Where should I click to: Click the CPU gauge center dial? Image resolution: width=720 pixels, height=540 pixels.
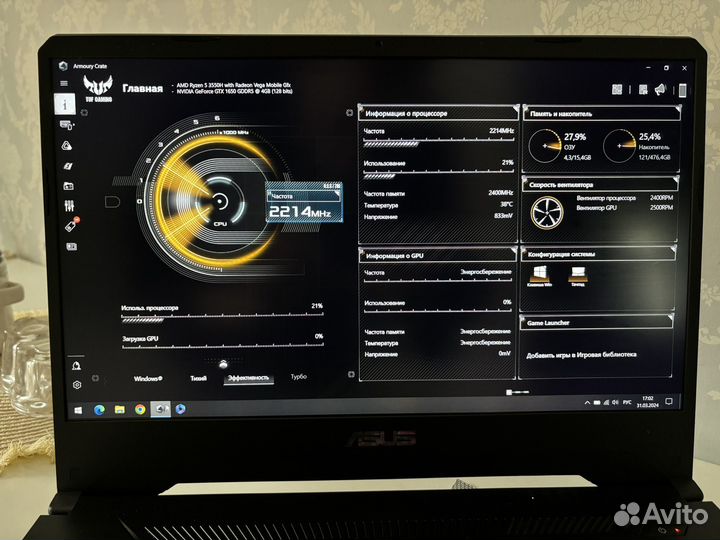tap(220, 201)
